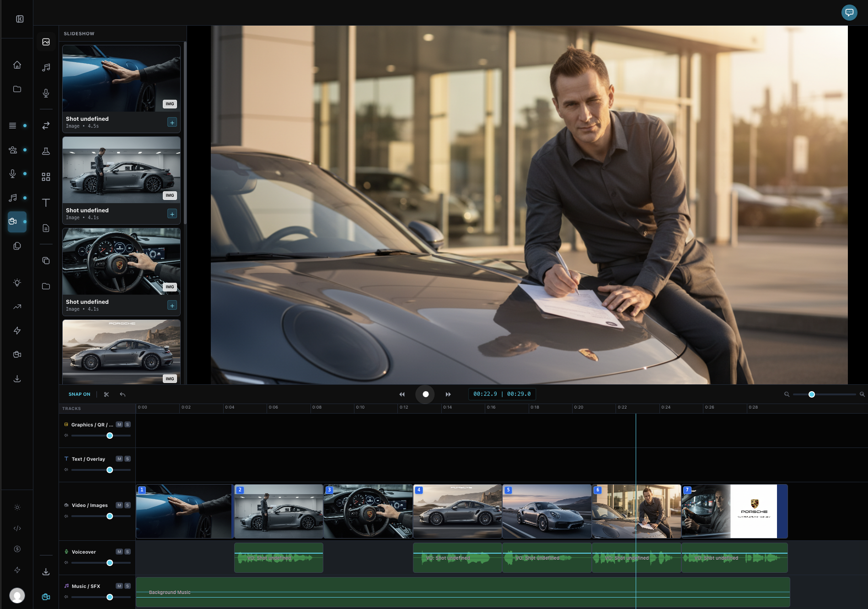Open the list lines icon in the left sidebar

(x=13, y=125)
